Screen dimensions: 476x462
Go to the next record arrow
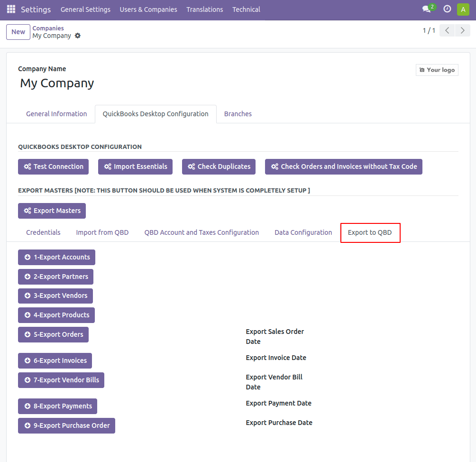pyautogui.click(x=463, y=31)
